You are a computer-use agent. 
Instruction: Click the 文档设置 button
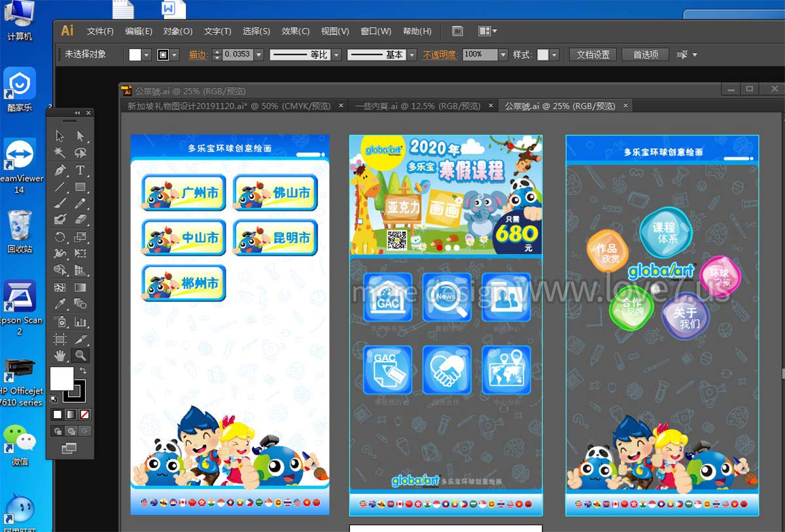click(x=593, y=55)
